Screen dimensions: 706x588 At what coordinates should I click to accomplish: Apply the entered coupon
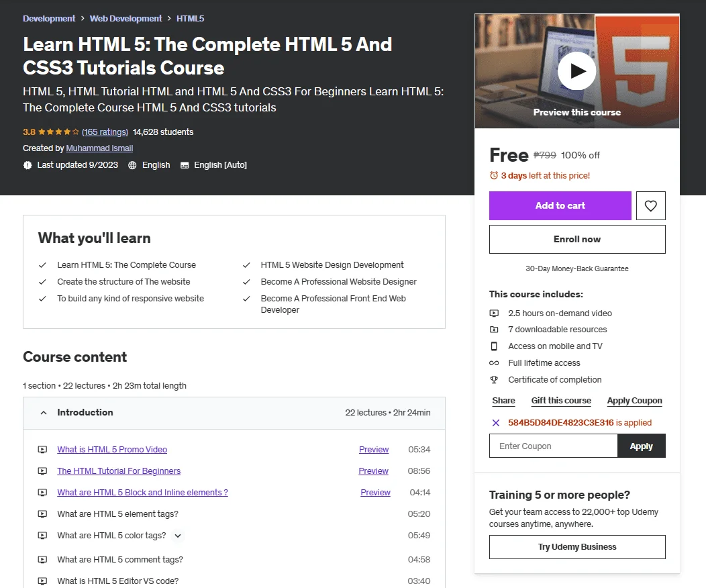coord(641,446)
